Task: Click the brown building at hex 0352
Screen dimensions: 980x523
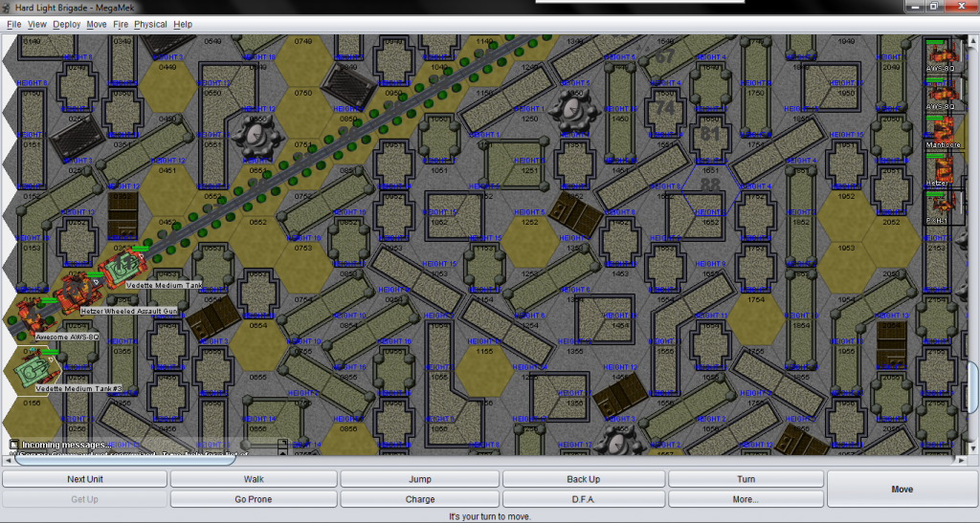Action: pos(122,215)
